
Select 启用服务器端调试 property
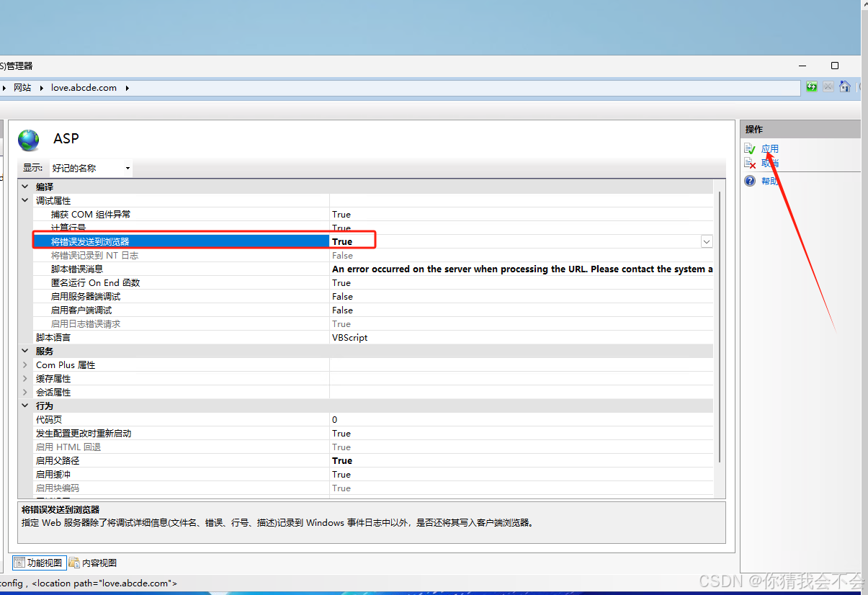tap(86, 296)
